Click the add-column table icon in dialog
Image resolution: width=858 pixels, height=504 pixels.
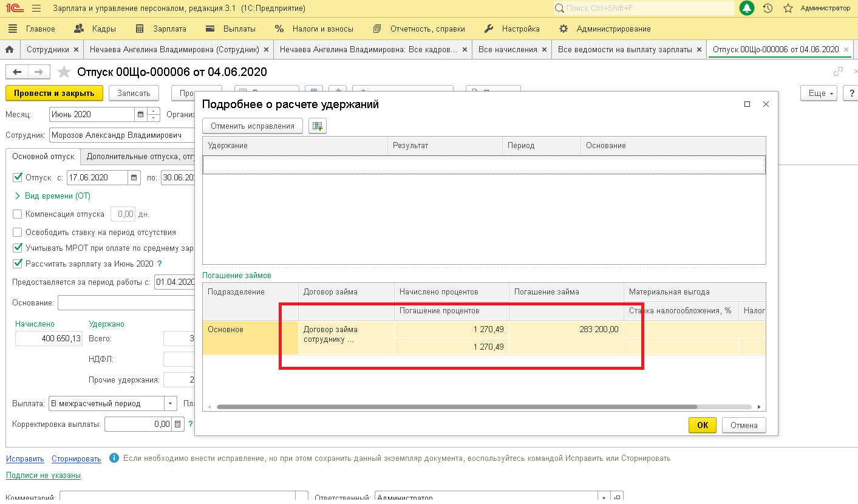(318, 126)
